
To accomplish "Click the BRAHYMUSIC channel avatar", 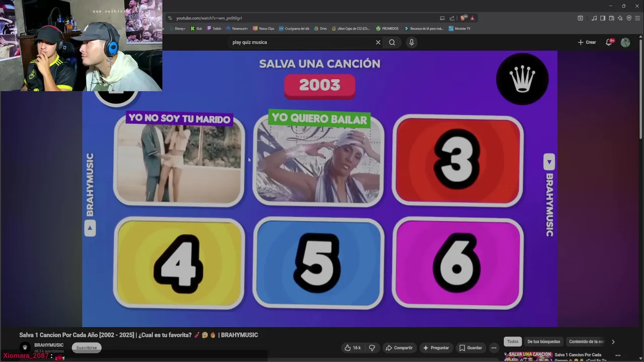I will (25, 347).
